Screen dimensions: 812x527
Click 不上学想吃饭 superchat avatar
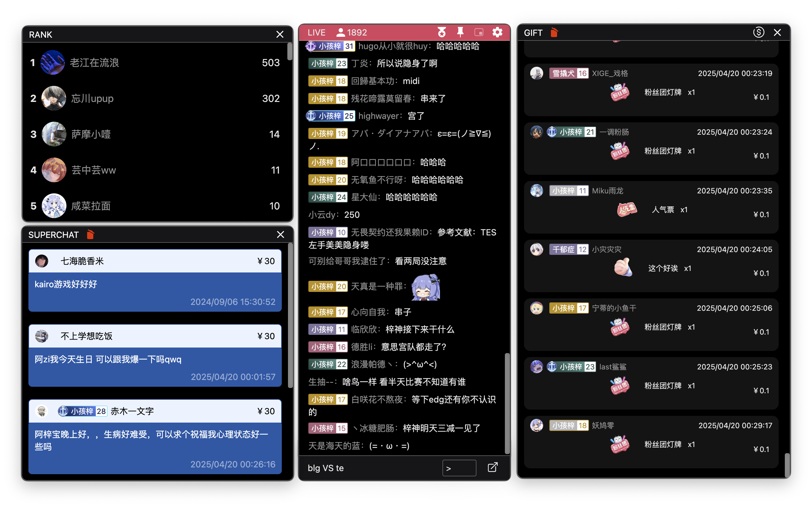[42, 336]
